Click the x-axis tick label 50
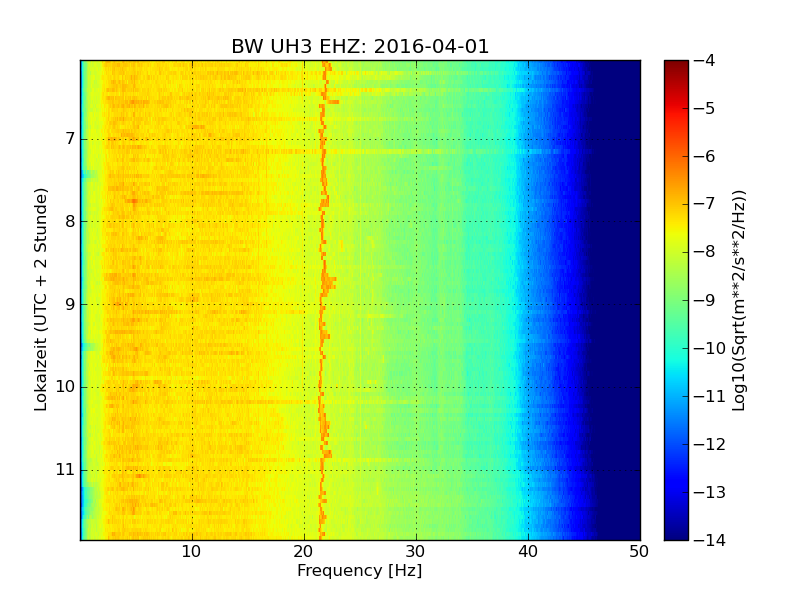Screen dimensions: 800x600 [639, 552]
